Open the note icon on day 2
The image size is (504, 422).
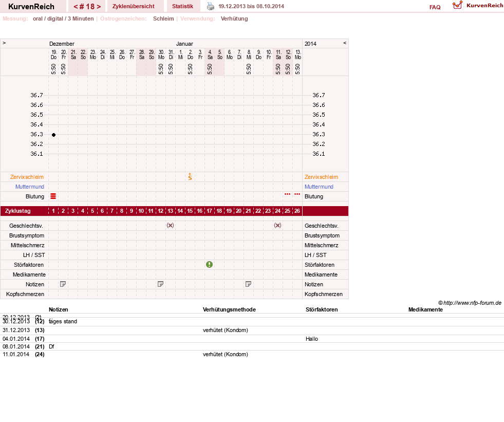pyautogui.click(x=63, y=284)
